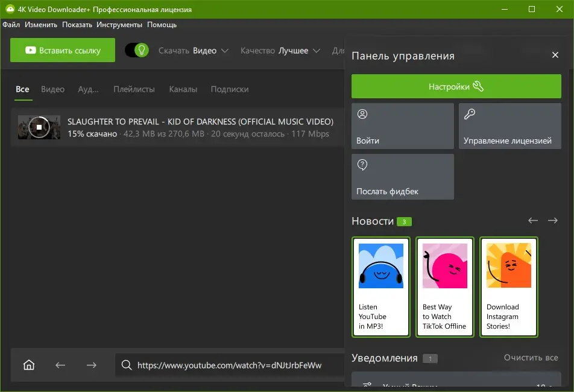Close the Панель управления panel

click(x=555, y=55)
